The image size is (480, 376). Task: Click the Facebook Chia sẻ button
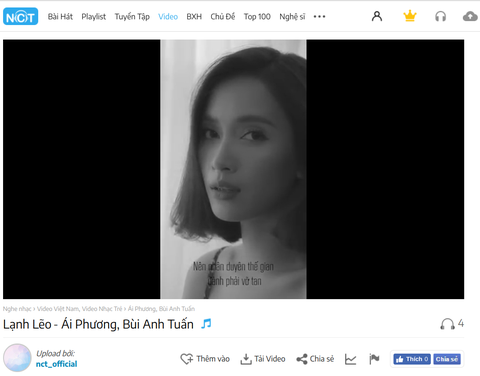click(447, 359)
